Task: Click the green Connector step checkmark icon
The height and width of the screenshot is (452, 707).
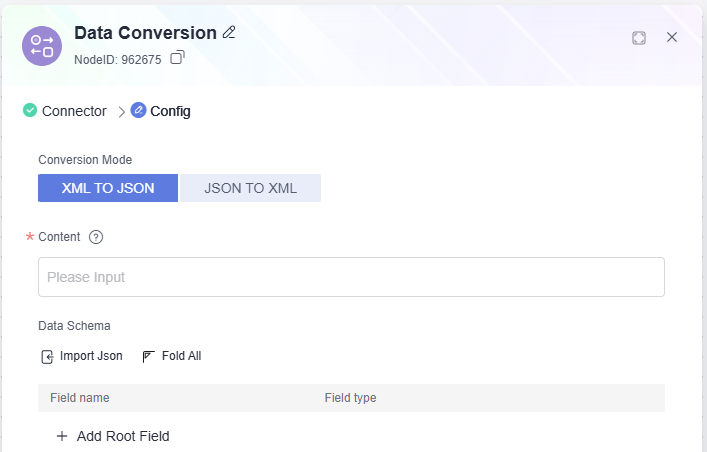Action: pos(30,110)
